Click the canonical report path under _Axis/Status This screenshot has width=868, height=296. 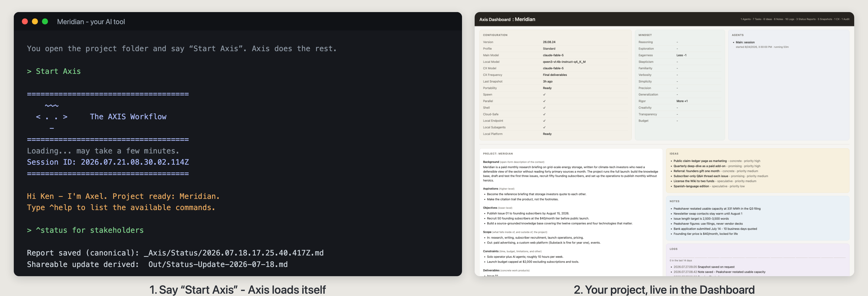pos(234,253)
